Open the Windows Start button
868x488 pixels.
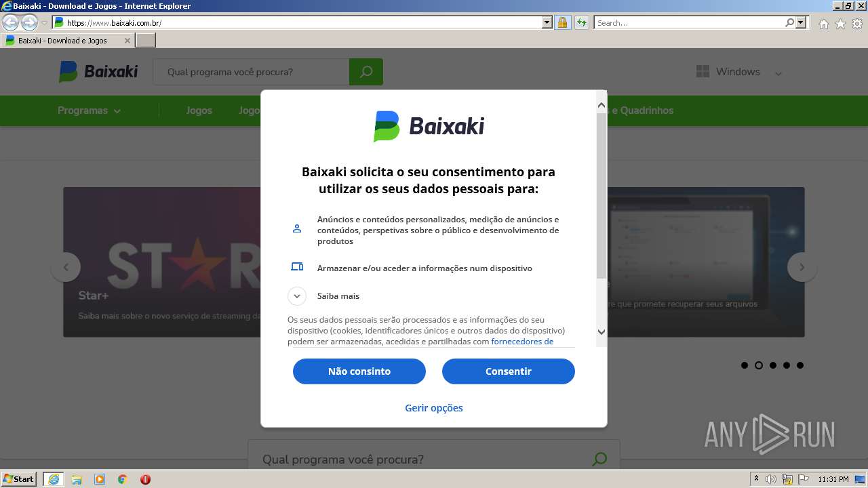tap(19, 479)
